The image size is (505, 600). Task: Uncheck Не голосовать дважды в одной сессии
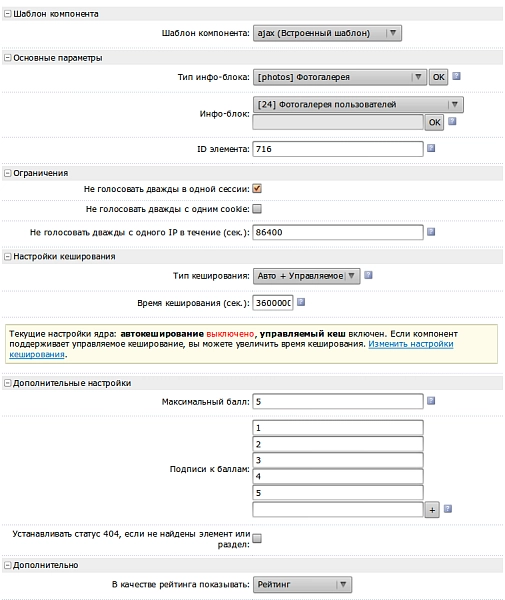[257, 189]
